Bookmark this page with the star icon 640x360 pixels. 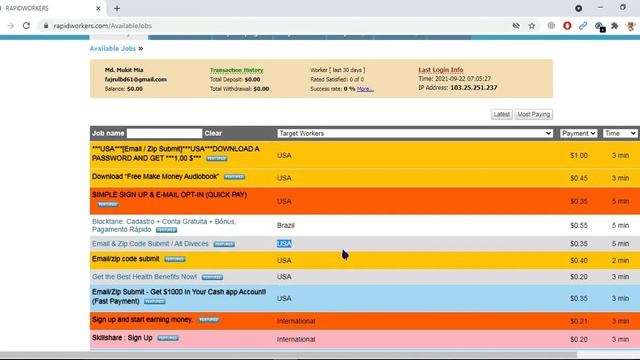[532, 26]
